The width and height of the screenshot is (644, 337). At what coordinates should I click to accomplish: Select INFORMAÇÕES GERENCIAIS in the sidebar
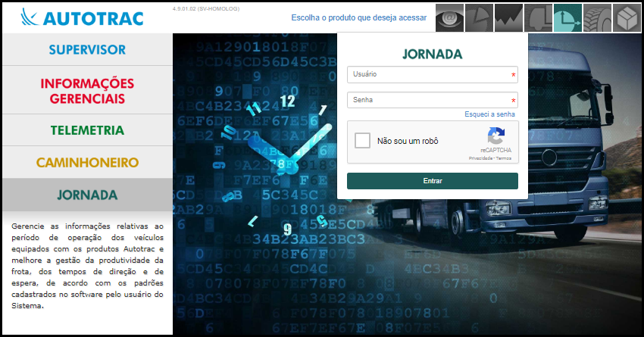click(x=87, y=90)
